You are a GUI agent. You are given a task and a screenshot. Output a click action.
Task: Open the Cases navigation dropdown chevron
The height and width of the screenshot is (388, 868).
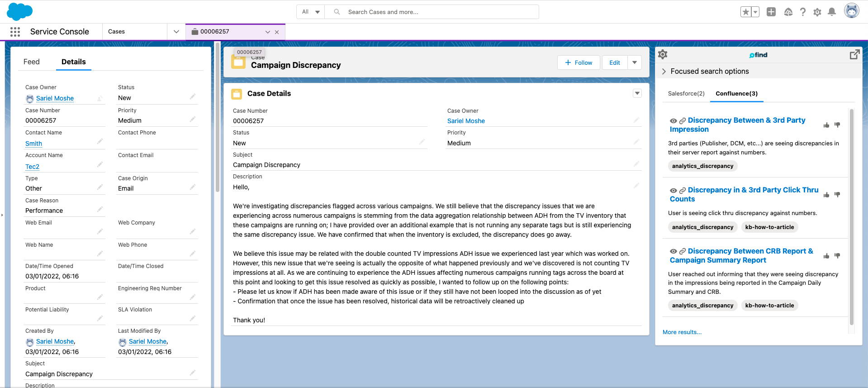[x=176, y=32]
